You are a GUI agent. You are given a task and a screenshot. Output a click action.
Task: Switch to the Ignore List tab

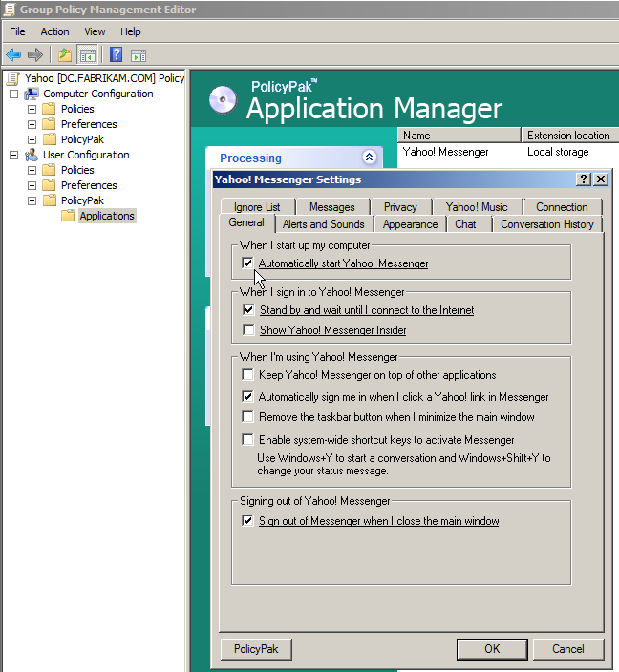(257, 207)
